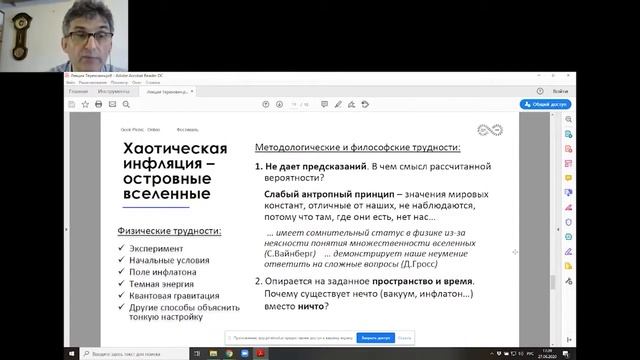
Task: Open the Windows notification center icon
Action: (x=566, y=354)
